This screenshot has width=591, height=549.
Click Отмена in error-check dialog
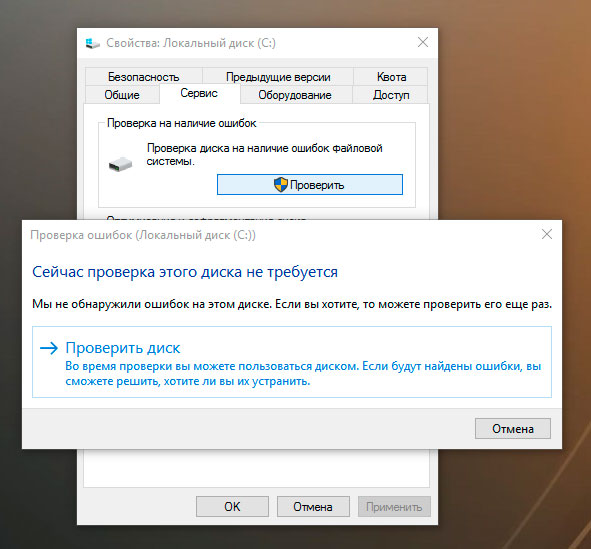coord(513,429)
